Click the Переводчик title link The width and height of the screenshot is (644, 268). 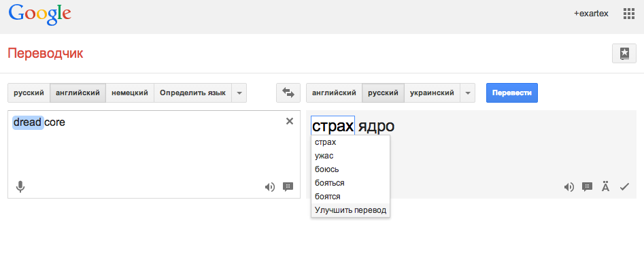(45, 54)
